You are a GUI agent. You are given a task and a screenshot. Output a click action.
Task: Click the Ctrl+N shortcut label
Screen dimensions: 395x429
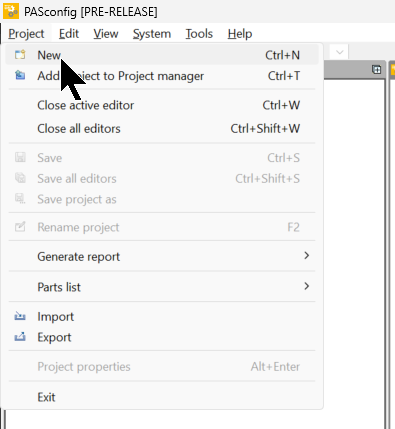point(282,55)
